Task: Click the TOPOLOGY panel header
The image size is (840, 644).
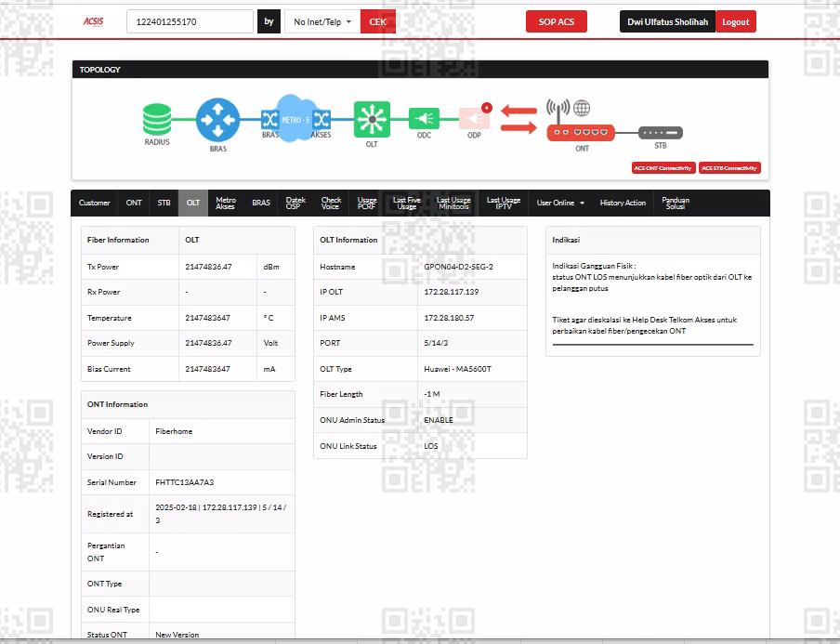Action: coord(421,70)
